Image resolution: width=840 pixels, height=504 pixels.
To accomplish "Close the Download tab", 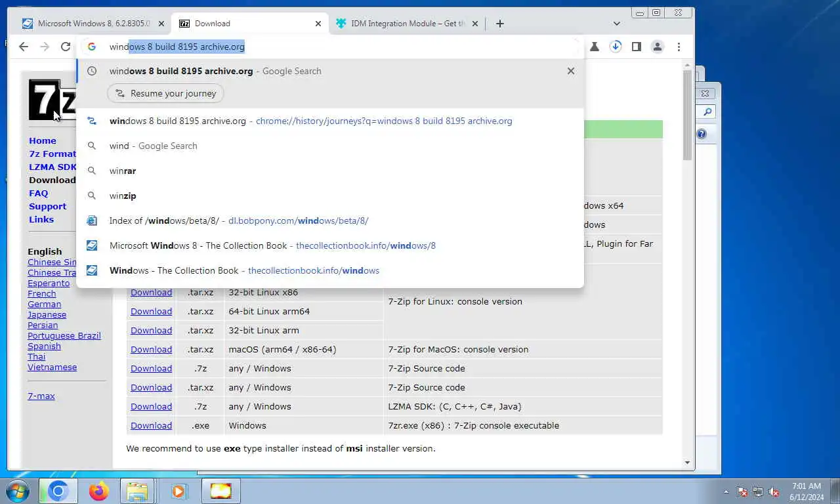I will click(x=318, y=24).
